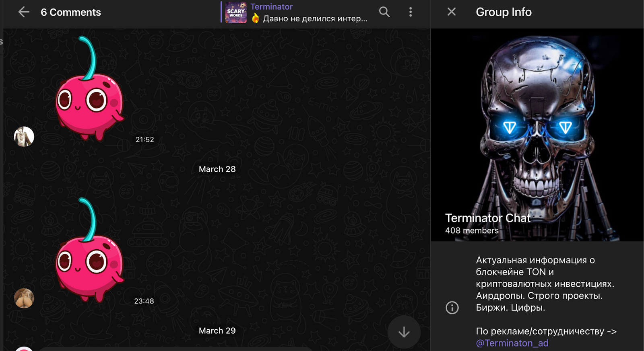Screen dimensions: 644x351
Task: Click the 6 Comments header title
Action: pos(71,12)
